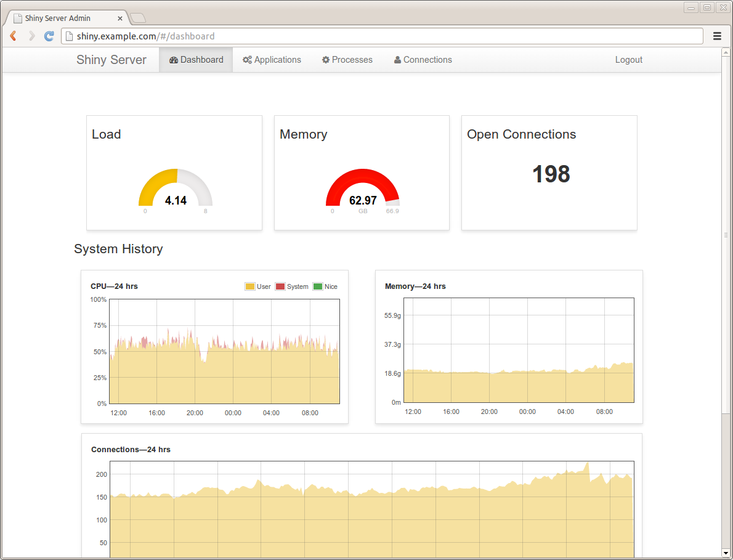Viewport: 733px width, 560px height.
Task: Open Applications via its gears icon
Action: click(247, 59)
